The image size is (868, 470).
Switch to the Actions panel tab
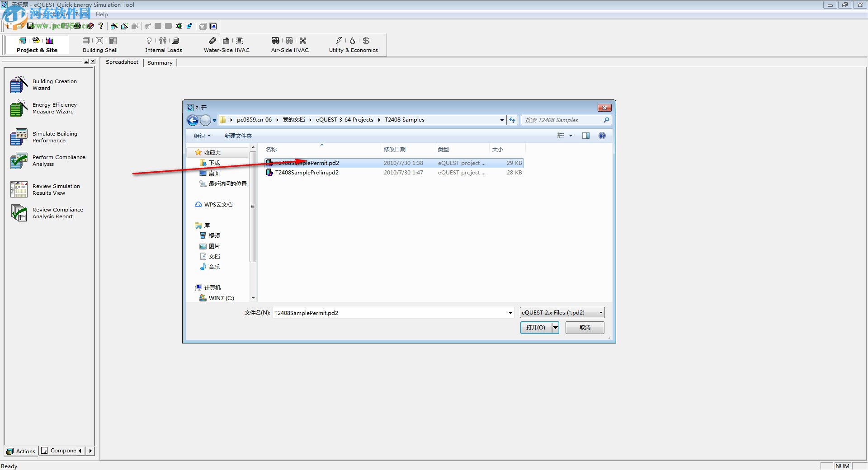(x=21, y=451)
